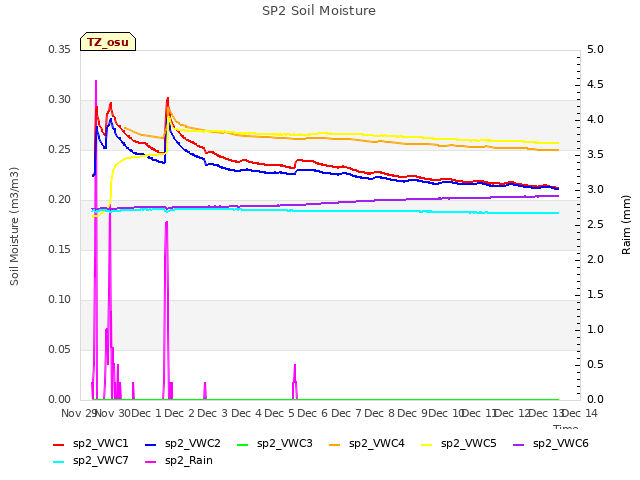Click the tallest magenta rain spike peak

(x=96, y=81)
